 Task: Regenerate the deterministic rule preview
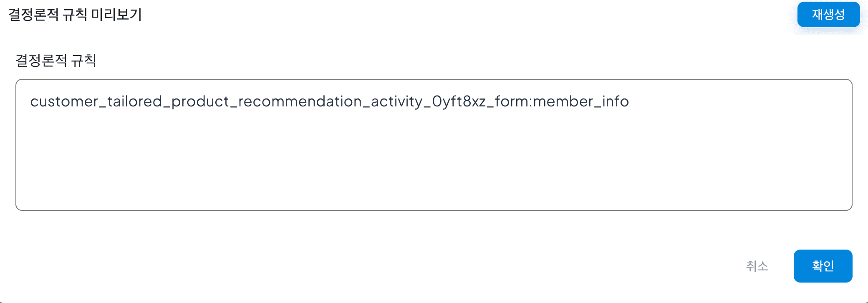click(828, 15)
